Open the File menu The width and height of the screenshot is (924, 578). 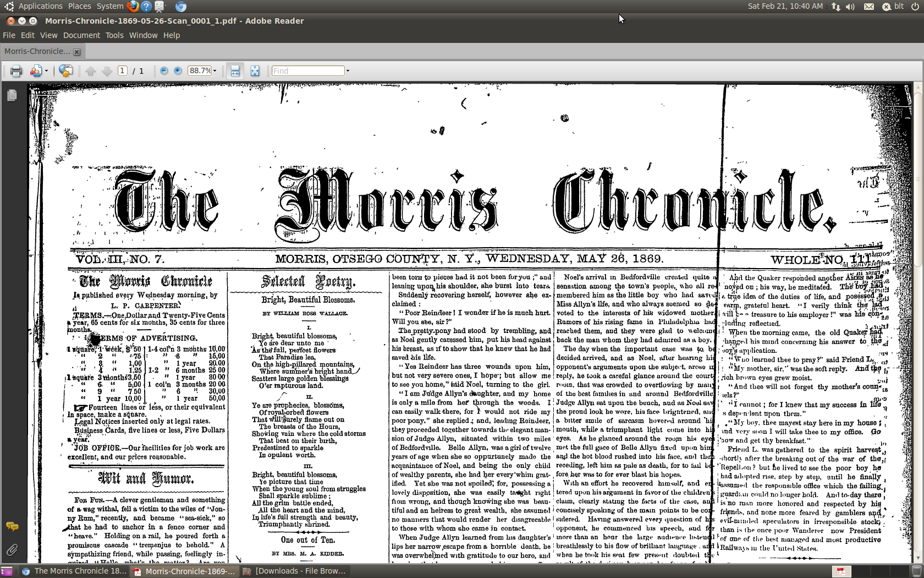tap(9, 35)
